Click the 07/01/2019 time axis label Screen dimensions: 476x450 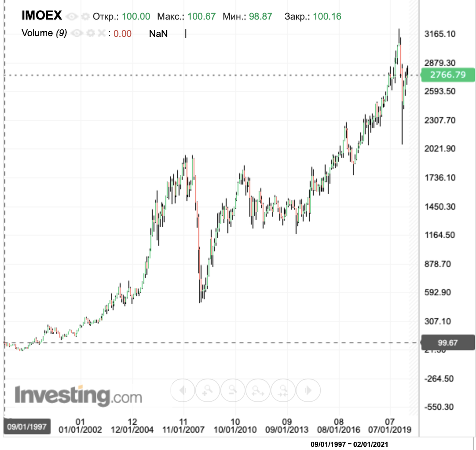[x=390, y=429]
